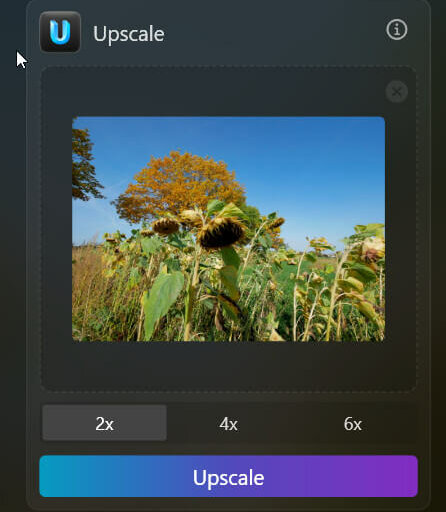Select the 6x upscale factor
446x512 pixels.
tap(353, 424)
